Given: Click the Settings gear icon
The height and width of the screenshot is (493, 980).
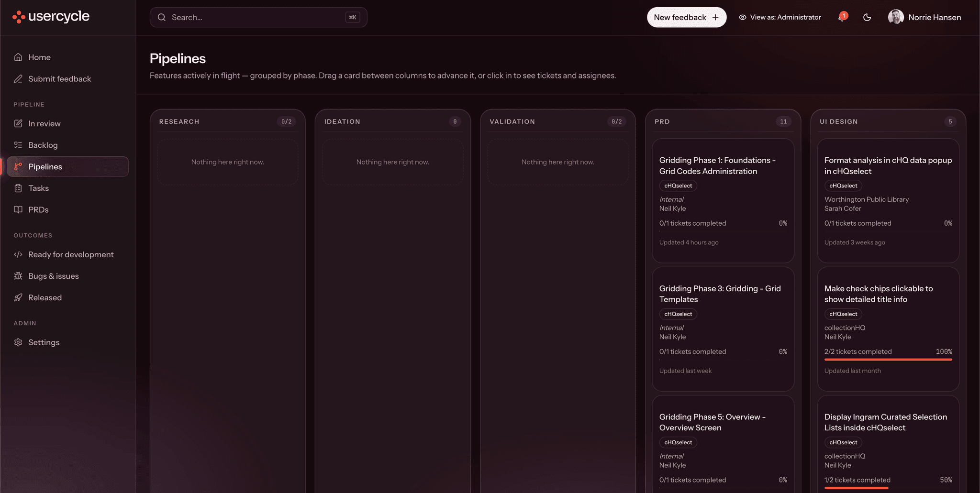Looking at the screenshot, I should coord(18,343).
